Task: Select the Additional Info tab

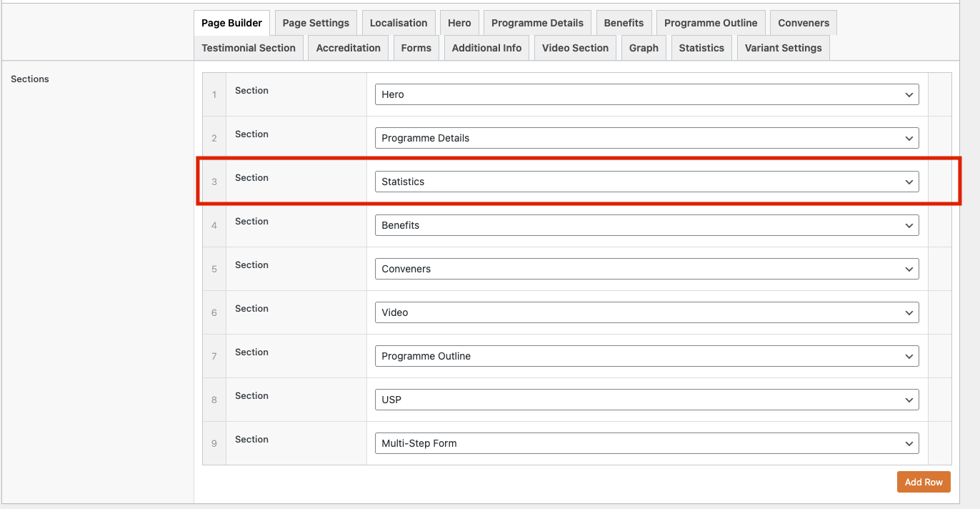Action: [x=486, y=48]
